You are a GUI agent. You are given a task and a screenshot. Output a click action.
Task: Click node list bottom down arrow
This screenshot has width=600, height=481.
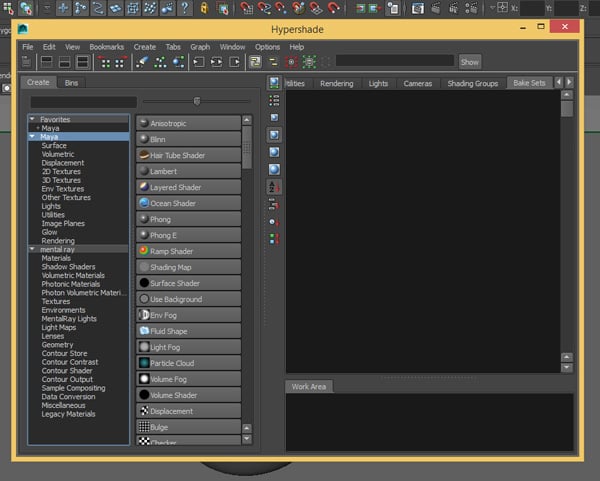(x=247, y=439)
